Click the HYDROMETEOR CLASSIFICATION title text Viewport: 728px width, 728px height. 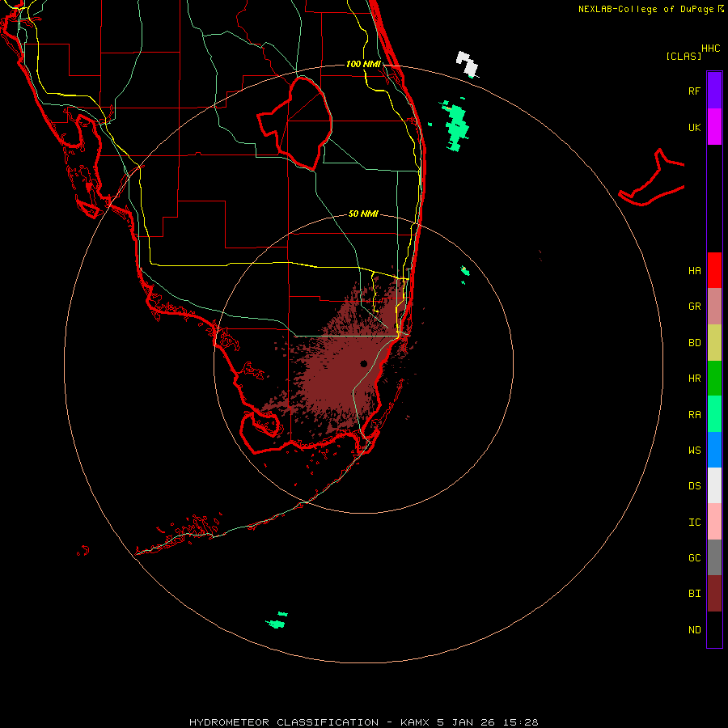click(284, 722)
